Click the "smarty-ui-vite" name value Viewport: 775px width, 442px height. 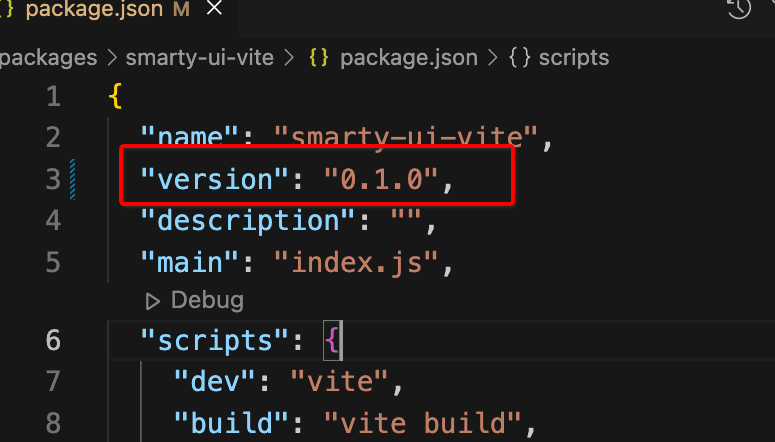coord(407,138)
